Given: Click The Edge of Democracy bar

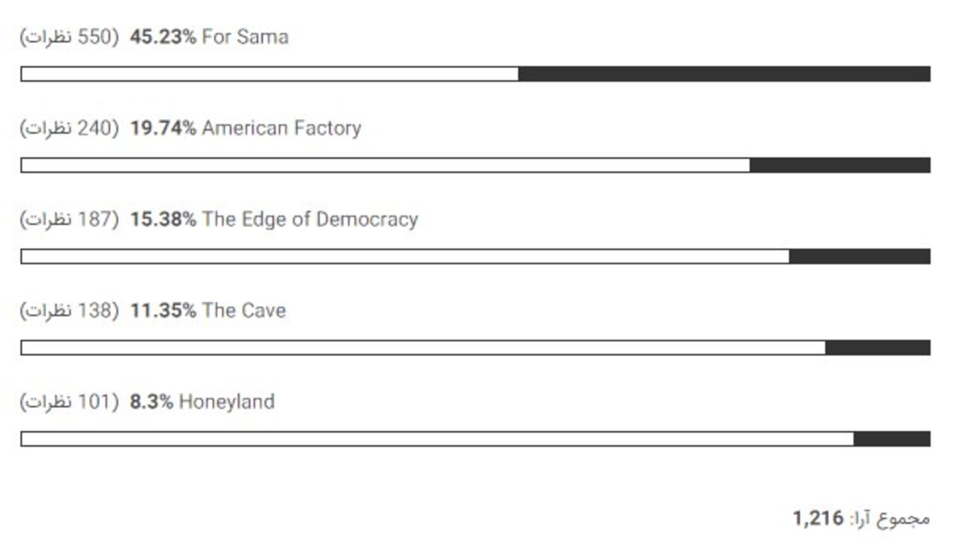Looking at the screenshot, I should pyautogui.click(x=476, y=257).
